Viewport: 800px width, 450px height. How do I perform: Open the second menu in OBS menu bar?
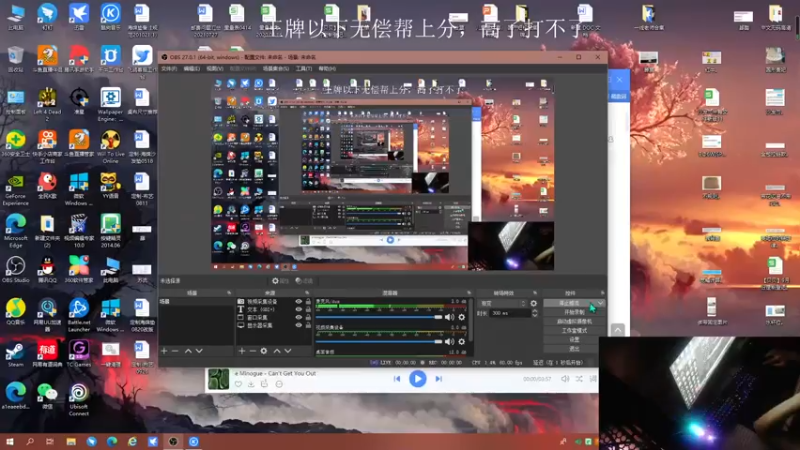[191, 68]
